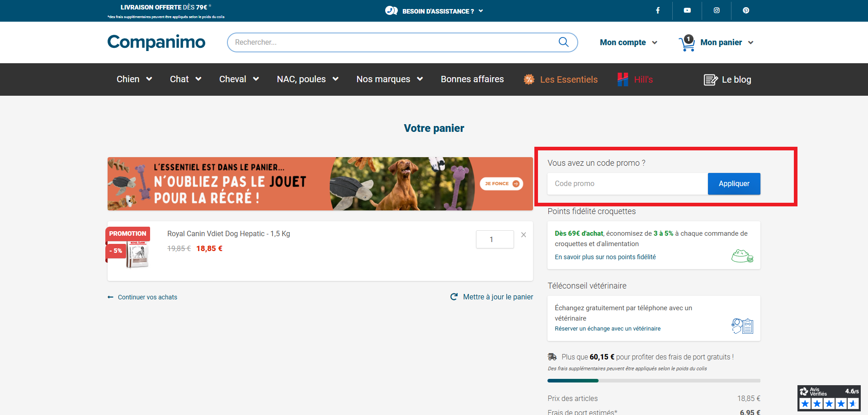Expand the NAC, poules menu
Viewport: 868px width, 415px height.
[307, 79]
